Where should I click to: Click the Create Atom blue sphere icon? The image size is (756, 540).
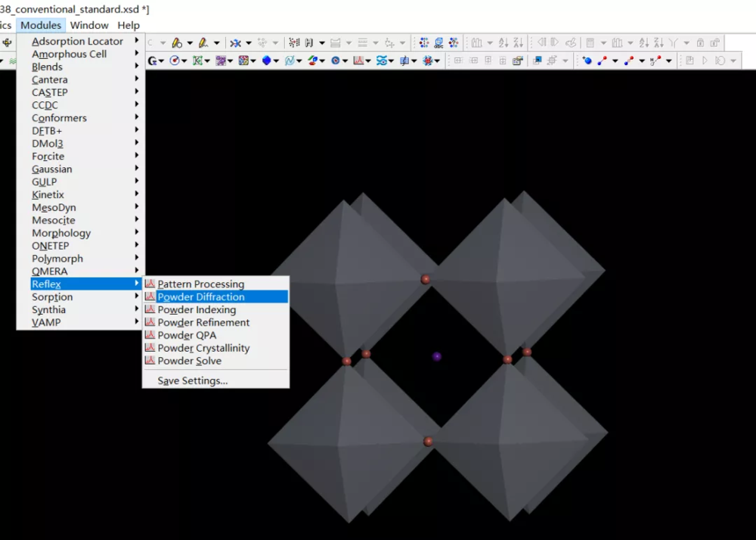(x=588, y=61)
